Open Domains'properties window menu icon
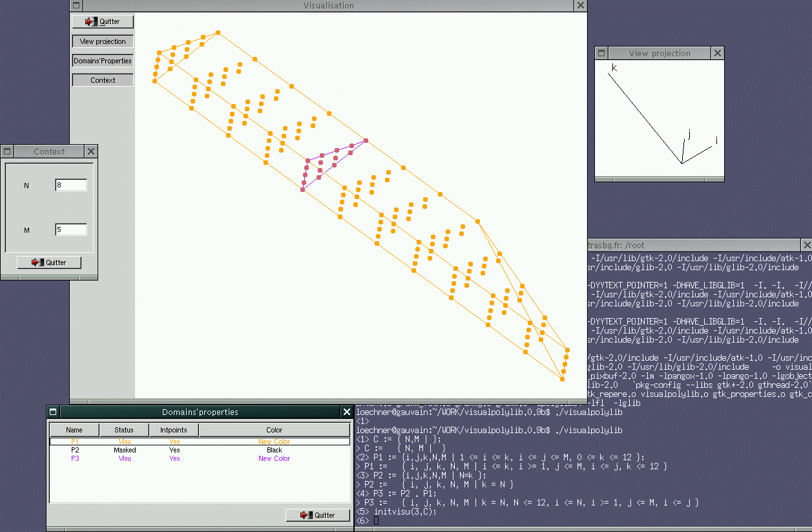This screenshot has height=532, width=812. [x=53, y=412]
